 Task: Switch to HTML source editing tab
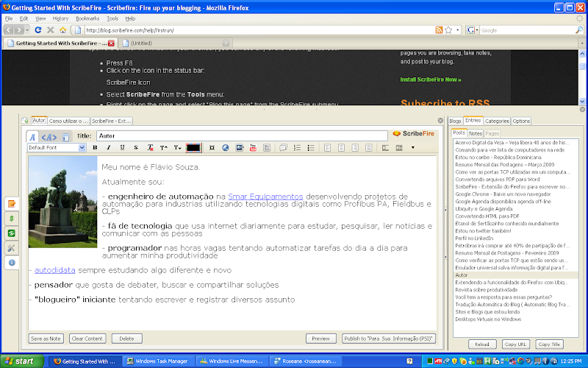[x=49, y=137]
